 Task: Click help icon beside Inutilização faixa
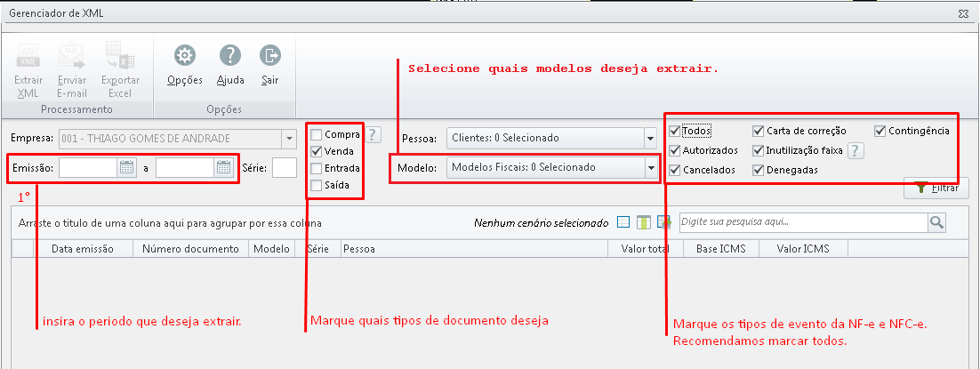click(x=855, y=151)
